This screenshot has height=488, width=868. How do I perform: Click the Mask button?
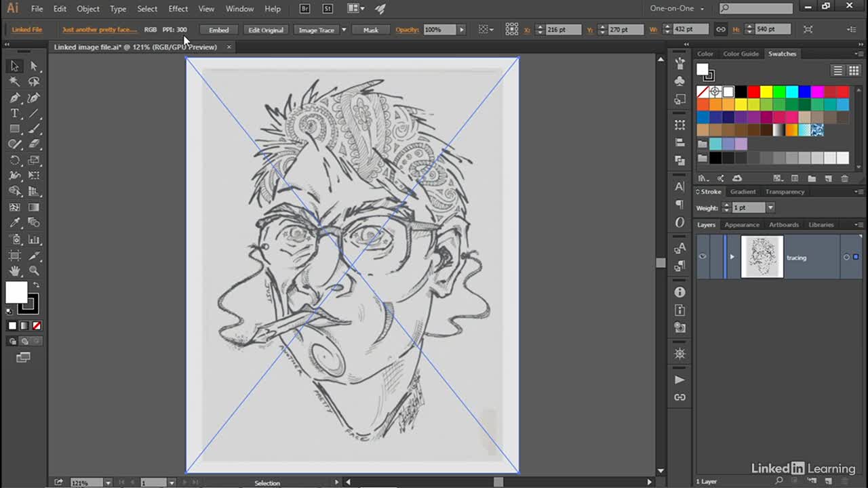pos(370,30)
